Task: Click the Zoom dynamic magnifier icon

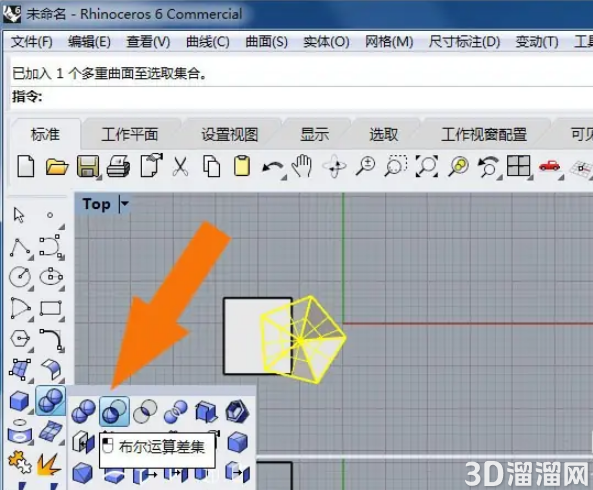Action: click(365, 166)
